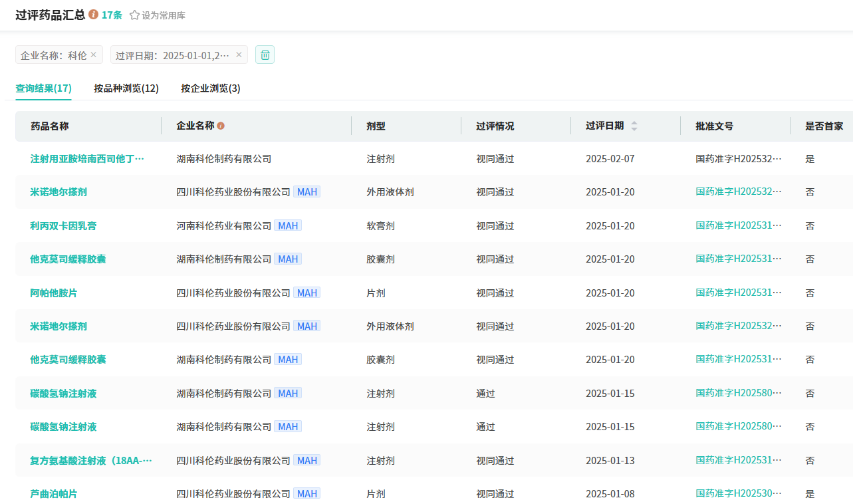Screen dimensions: 853x504
Task: Click MAH badge in 利丙双卡因乳膏 row
Action: click(x=288, y=225)
